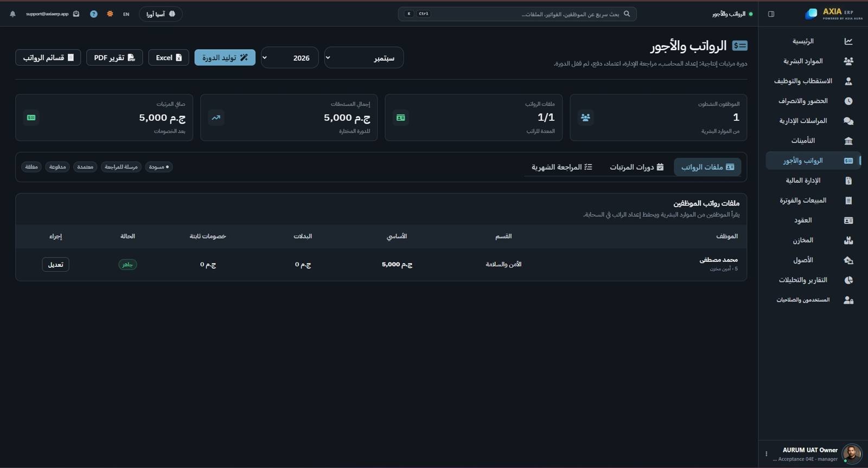Open المراسلات الإدارية chat icon

pos(848,121)
